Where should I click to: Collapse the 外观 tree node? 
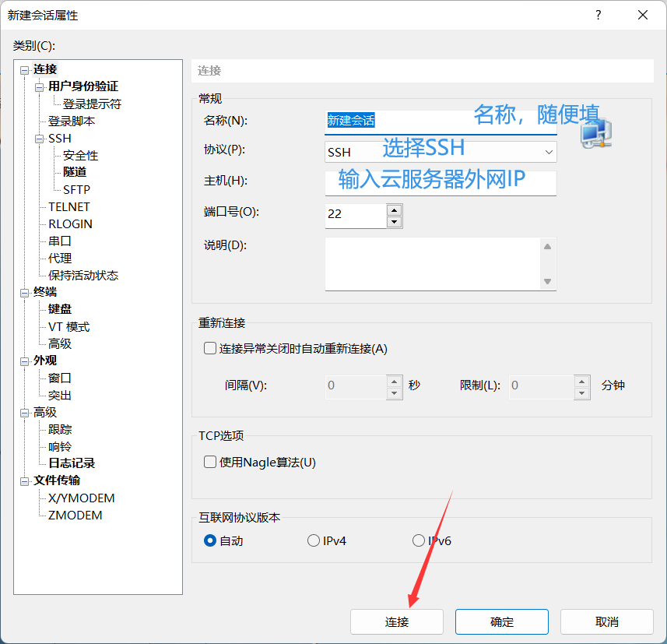coord(24,361)
